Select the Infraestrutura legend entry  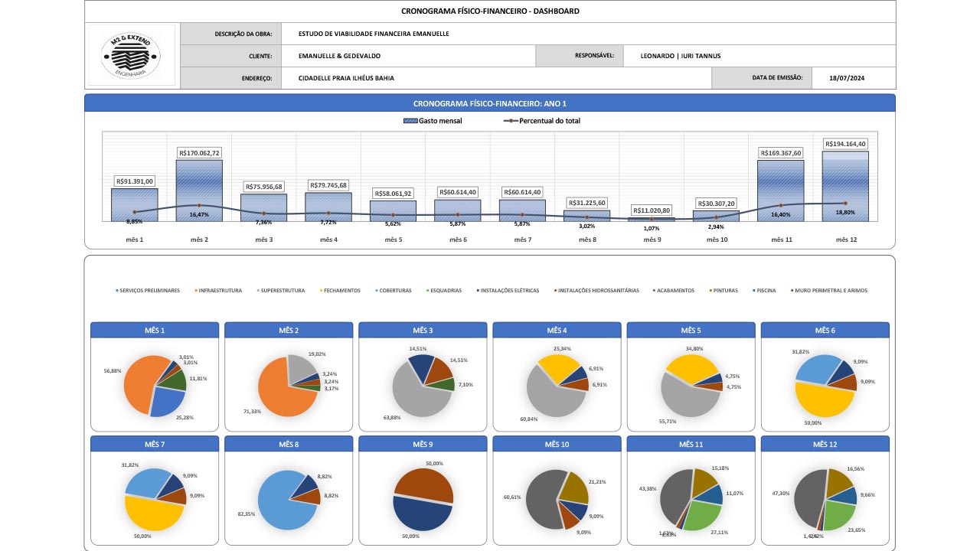(220, 291)
